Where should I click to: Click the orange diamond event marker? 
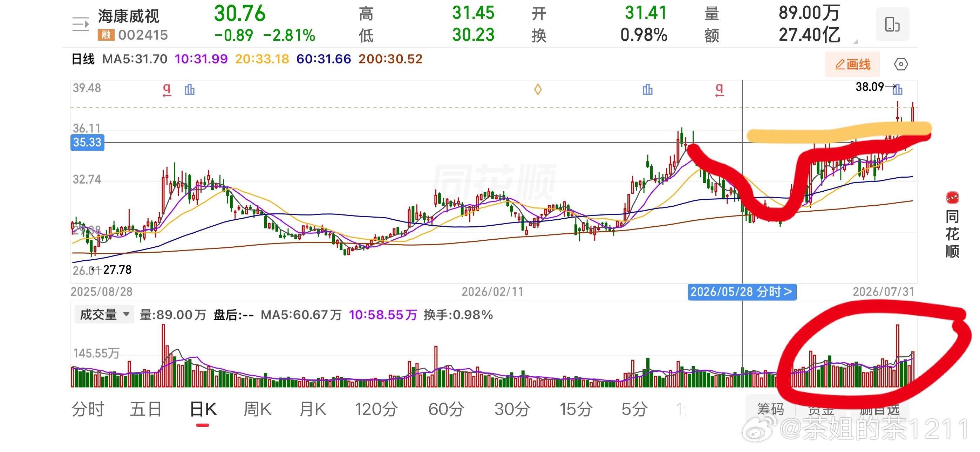(x=538, y=90)
